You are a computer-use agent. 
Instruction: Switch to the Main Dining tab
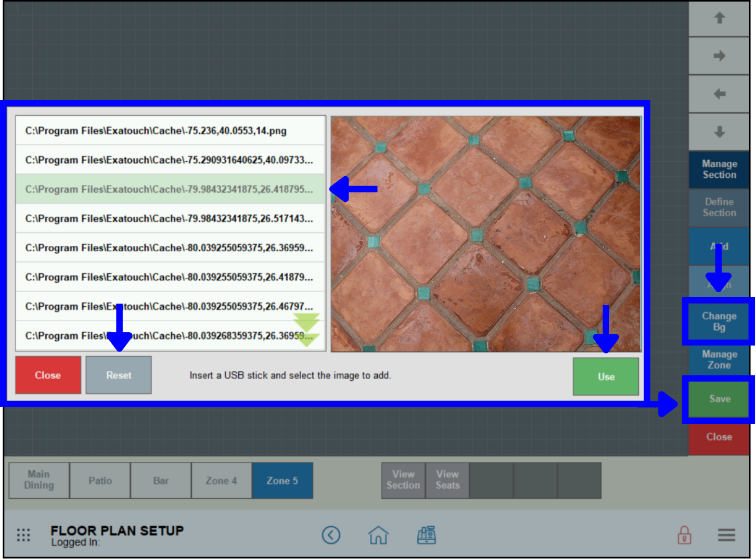pyautogui.click(x=39, y=480)
